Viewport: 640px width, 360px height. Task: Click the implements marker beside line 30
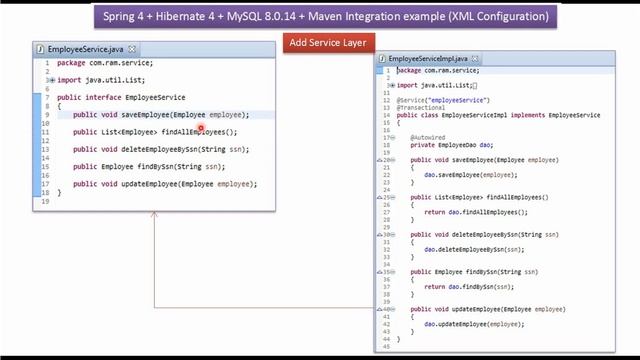point(379,235)
